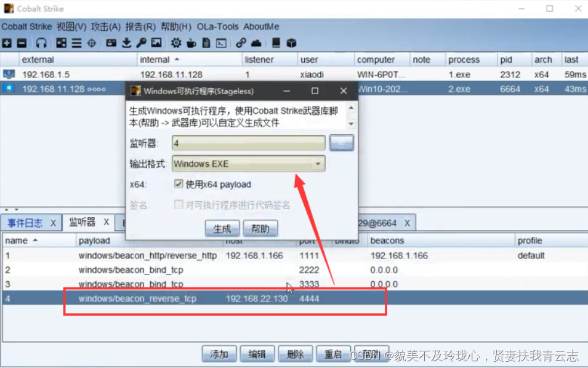Image resolution: width=588 pixels, height=368 pixels.
Task: Click the icon of the highlighted 2.exe session
Action: pyautogui.click(x=9, y=89)
